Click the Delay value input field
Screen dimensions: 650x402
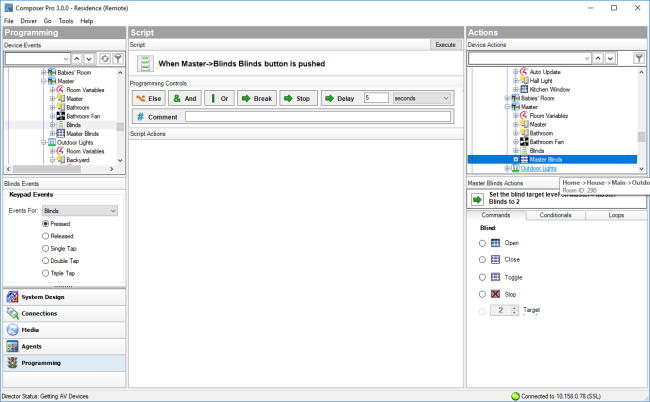pyautogui.click(x=376, y=98)
